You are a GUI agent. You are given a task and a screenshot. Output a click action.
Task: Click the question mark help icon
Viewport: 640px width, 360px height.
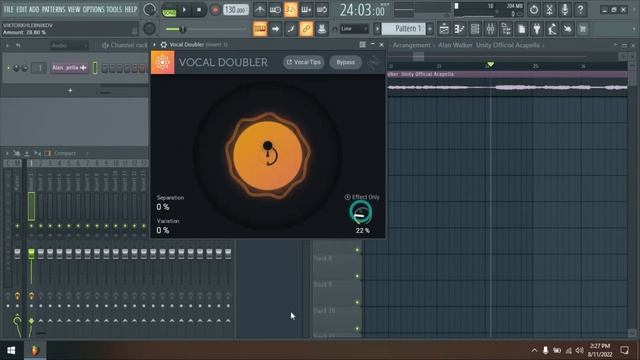[x=580, y=9]
